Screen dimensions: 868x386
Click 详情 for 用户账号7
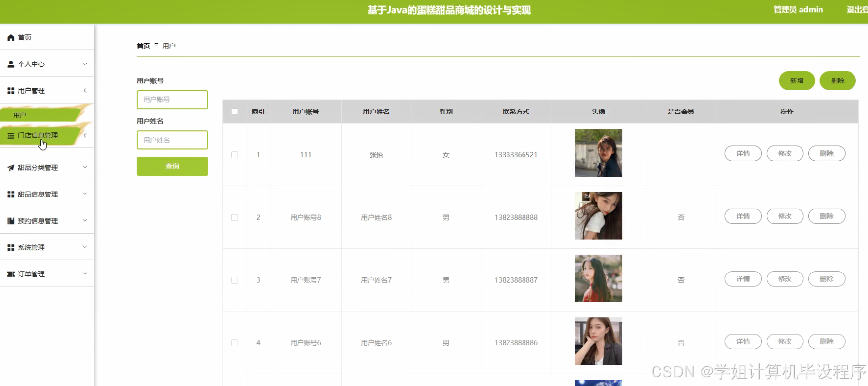point(743,279)
